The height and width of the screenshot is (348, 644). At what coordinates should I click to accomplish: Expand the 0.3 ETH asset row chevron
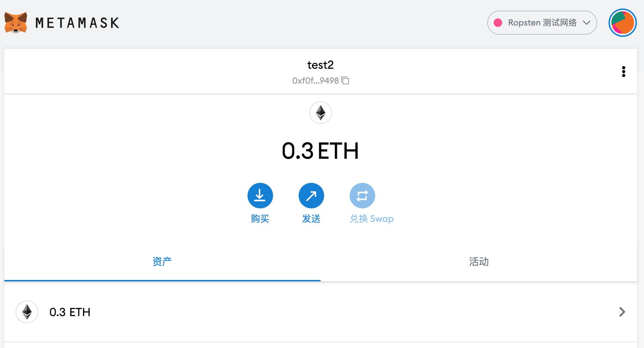(622, 312)
